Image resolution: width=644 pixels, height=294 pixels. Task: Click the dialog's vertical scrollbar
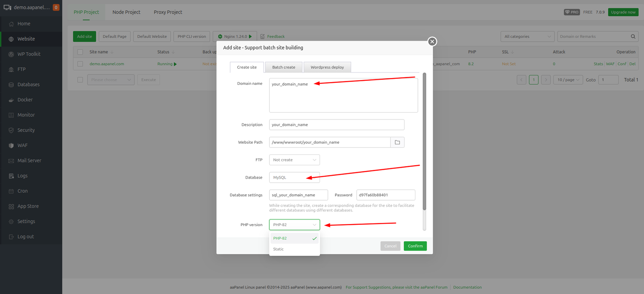point(424,141)
